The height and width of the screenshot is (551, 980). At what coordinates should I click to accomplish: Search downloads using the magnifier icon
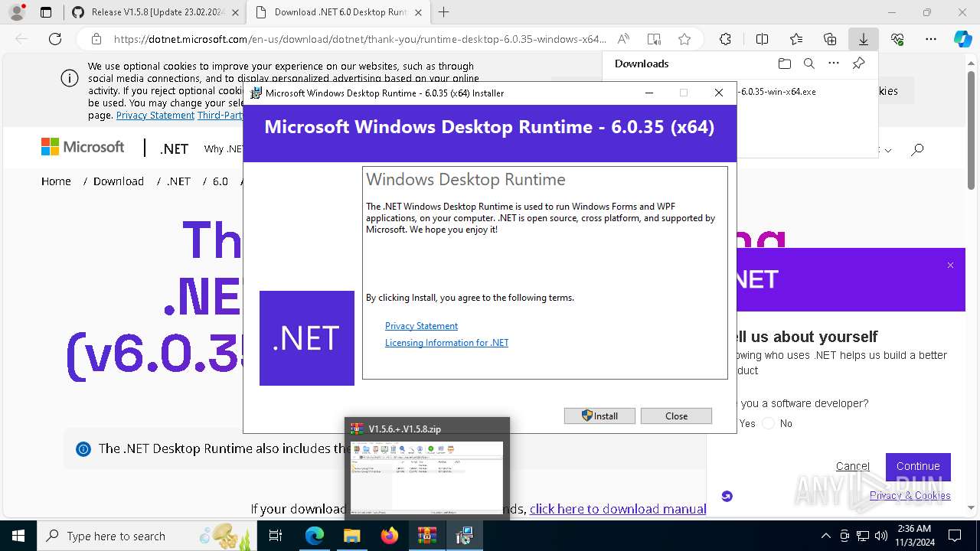[808, 64]
